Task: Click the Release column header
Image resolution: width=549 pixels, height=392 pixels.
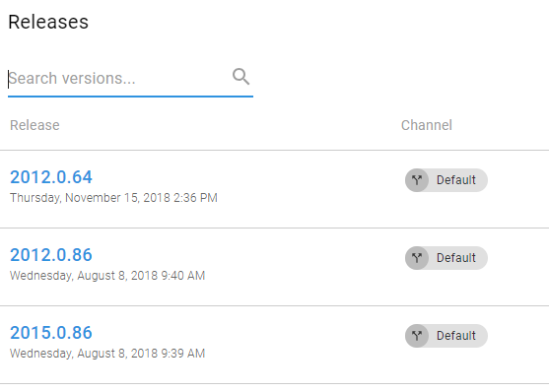Action: coord(34,125)
